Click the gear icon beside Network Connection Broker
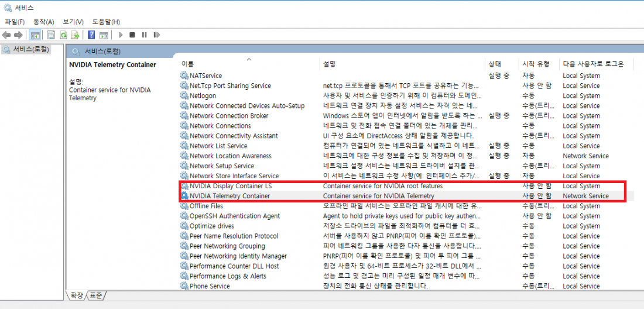The width and height of the screenshot is (644, 309). (184, 116)
